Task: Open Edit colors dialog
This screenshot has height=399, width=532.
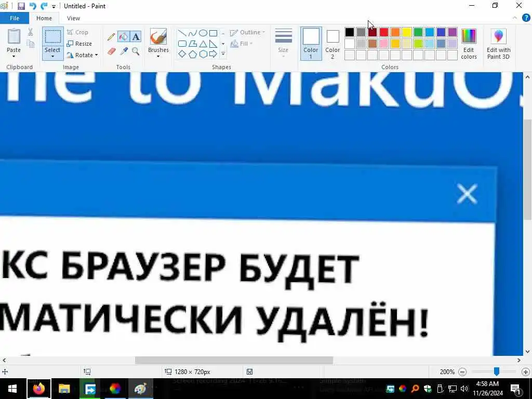Action: click(469, 44)
